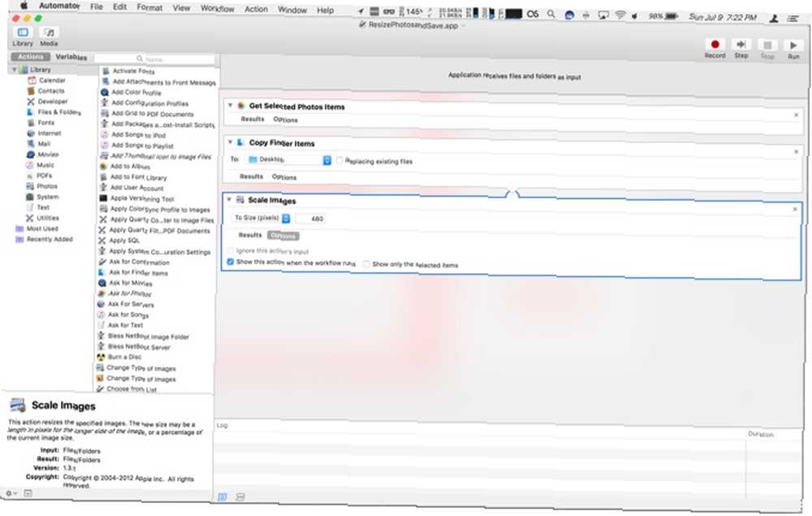Remove the Get Selected Photos Items action
812x516 pixels.
pos(796,115)
